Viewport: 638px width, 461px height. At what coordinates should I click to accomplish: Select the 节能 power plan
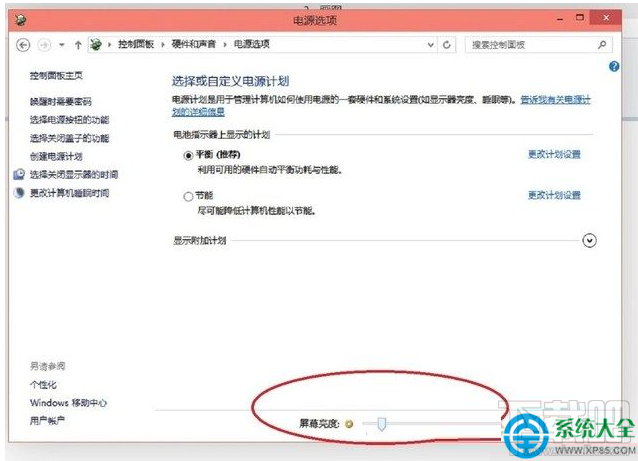[x=188, y=197]
